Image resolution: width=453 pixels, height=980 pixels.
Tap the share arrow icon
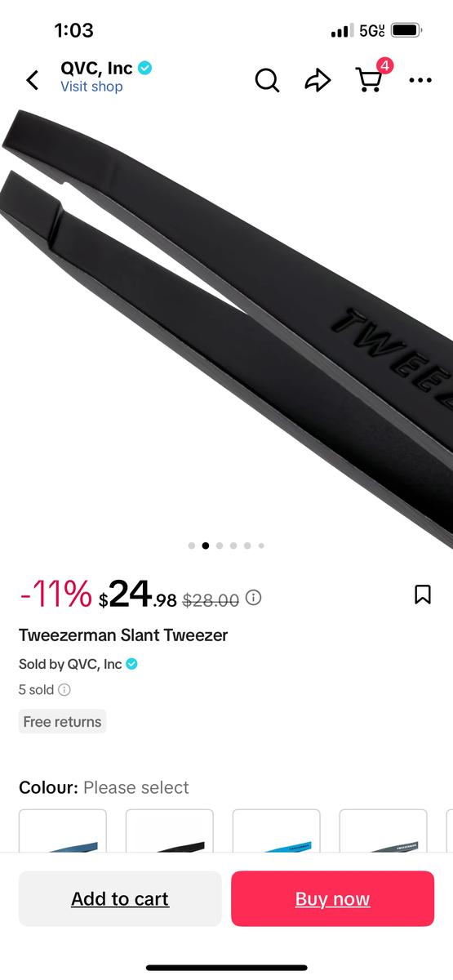tap(318, 79)
